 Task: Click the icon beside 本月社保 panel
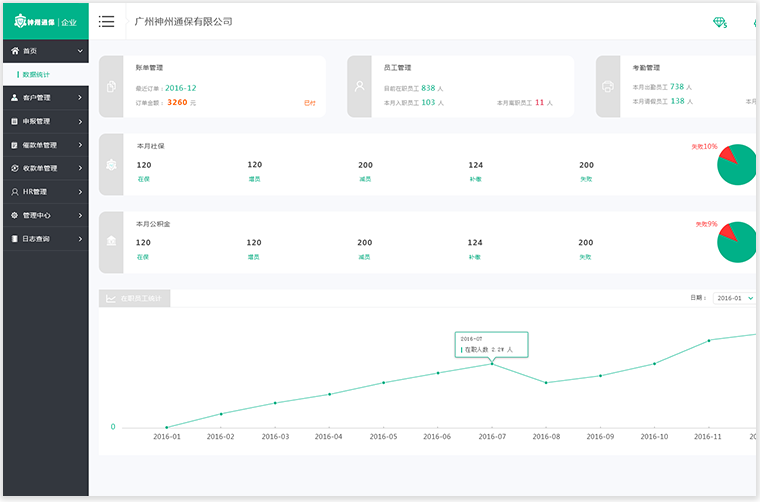click(111, 164)
